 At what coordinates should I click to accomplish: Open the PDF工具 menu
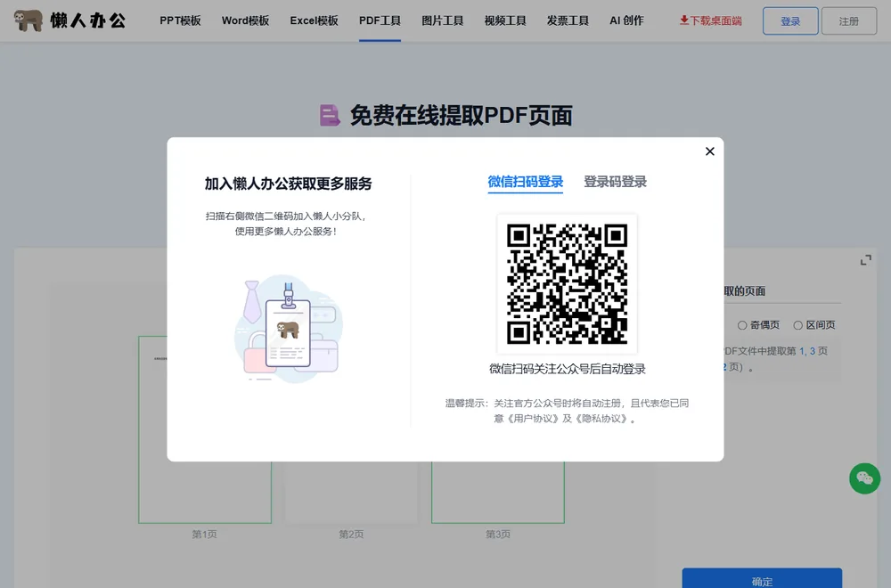click(x=380, y=21)
